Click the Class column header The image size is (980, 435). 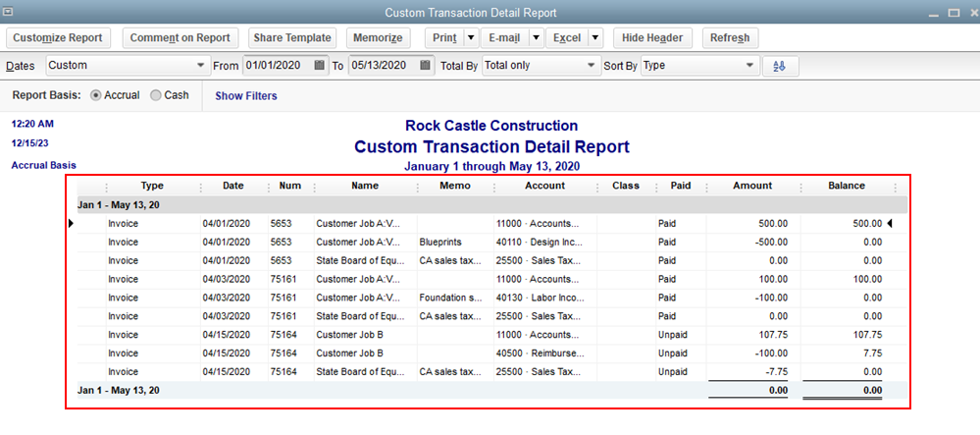pos(626,186)
